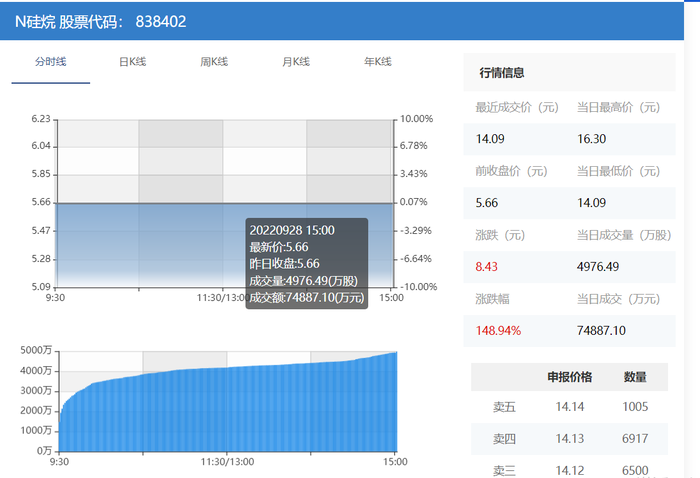Open the 日K线 tab
This screenshot has height=478, width=700.
click(133, 62)
